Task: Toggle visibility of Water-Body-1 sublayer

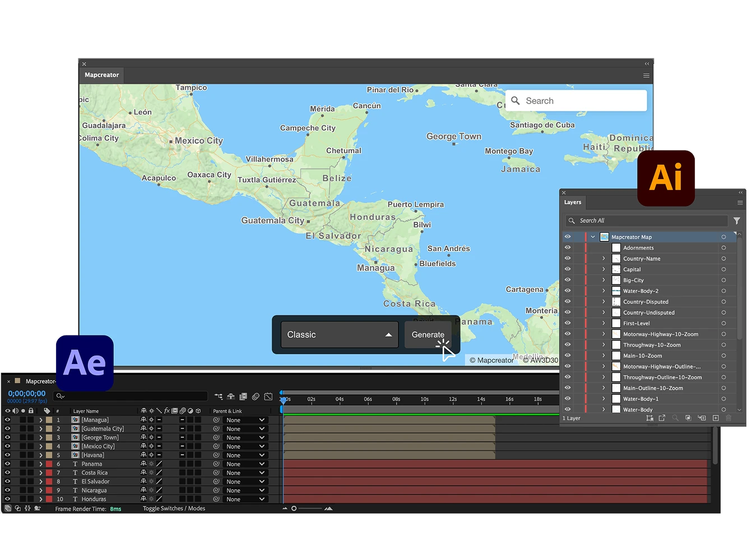Action: coord(568,399)
